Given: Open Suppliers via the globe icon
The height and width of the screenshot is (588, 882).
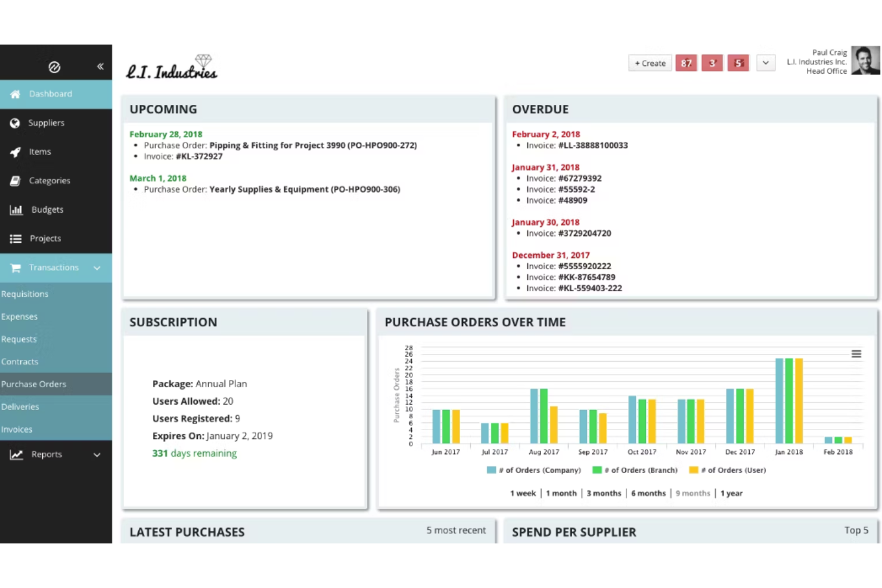Looking at the screenshot, I should click(15, 123).
